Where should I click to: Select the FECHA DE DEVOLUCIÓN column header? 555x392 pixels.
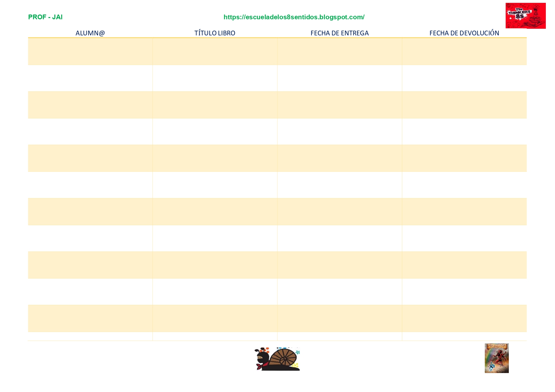click(x=464, y=33)
